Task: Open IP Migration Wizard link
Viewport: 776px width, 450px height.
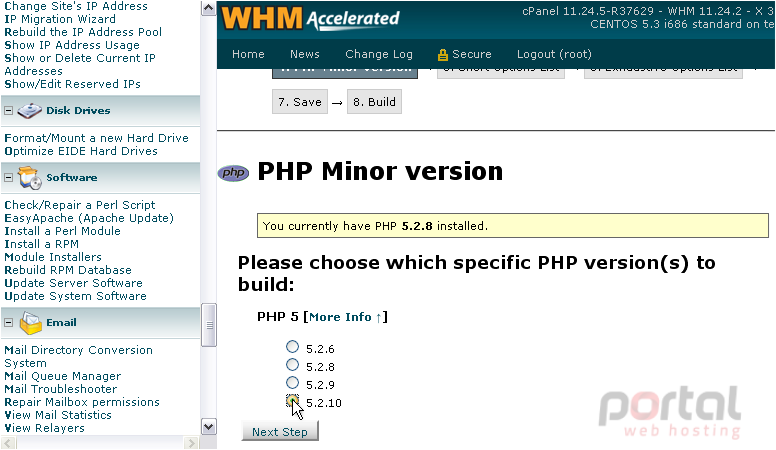Action: click(60, 19)
